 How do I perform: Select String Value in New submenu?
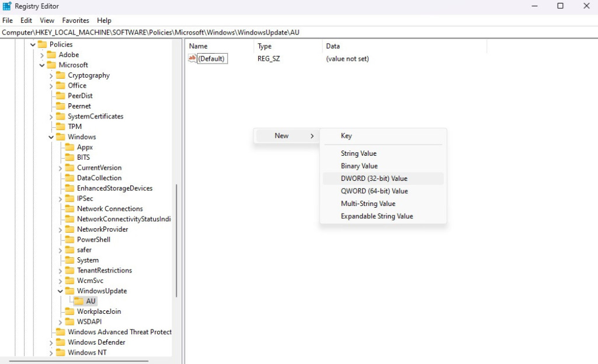click(x=359, y=153)
